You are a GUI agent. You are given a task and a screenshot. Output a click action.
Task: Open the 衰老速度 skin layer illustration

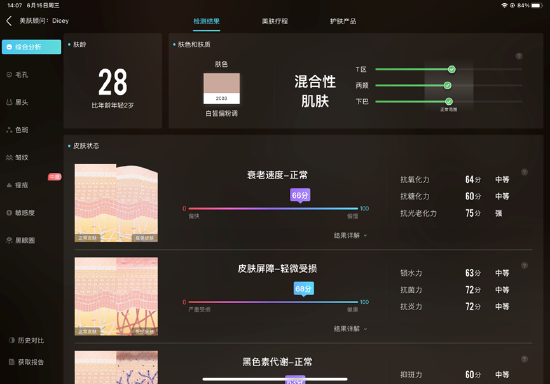pyautogui.click(x=116, y=203)
